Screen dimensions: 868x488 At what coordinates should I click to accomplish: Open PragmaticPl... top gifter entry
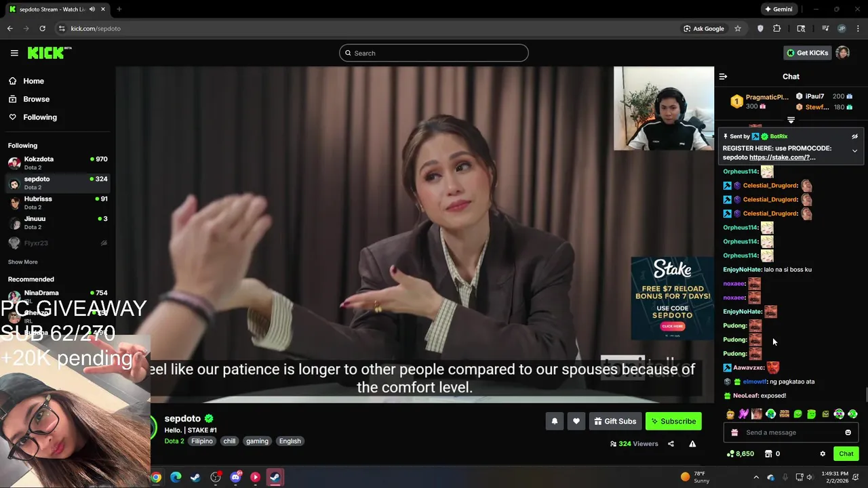759,102
